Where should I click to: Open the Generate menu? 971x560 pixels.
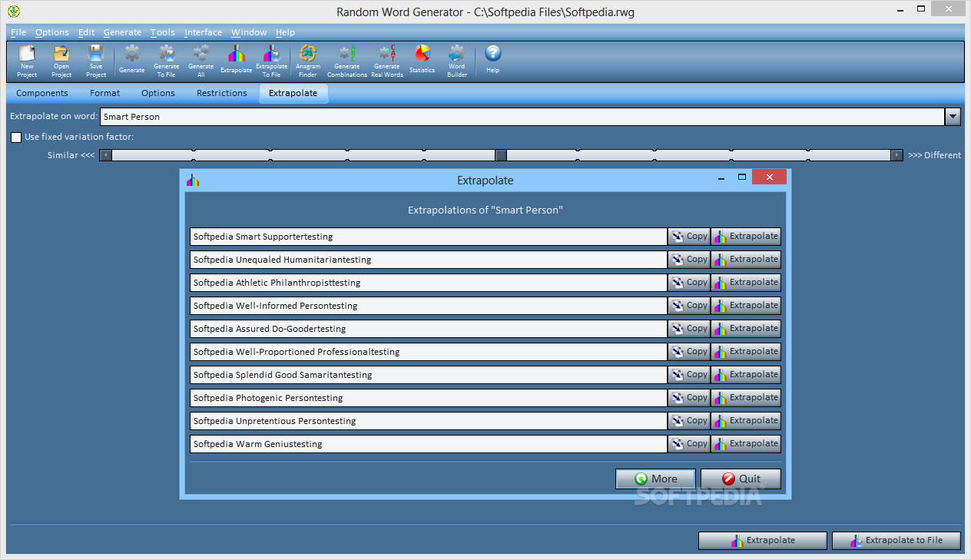(x=123, y=32)
